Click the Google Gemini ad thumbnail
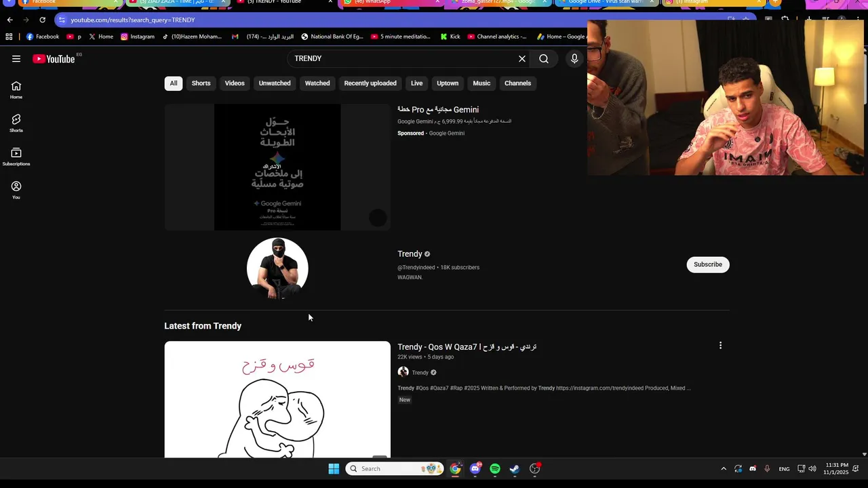Image resolution: width=868 pixels, height=488 pixels. click(277, 167)
